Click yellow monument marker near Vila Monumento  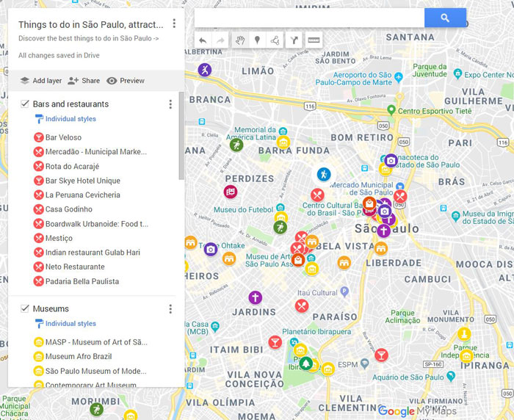pos(464,334)
